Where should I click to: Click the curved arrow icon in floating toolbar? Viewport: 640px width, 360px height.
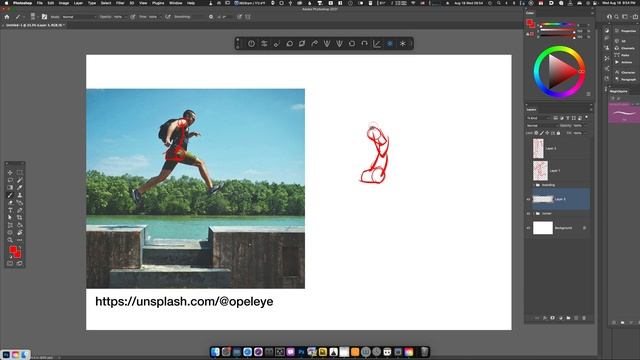coord(314,43)
